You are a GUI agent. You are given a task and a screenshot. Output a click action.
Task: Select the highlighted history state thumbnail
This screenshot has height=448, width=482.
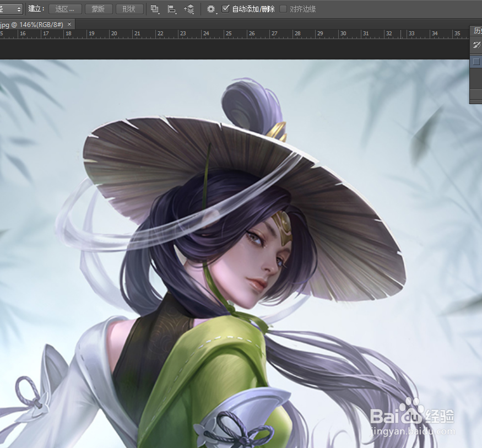click(x=476, y=62)
